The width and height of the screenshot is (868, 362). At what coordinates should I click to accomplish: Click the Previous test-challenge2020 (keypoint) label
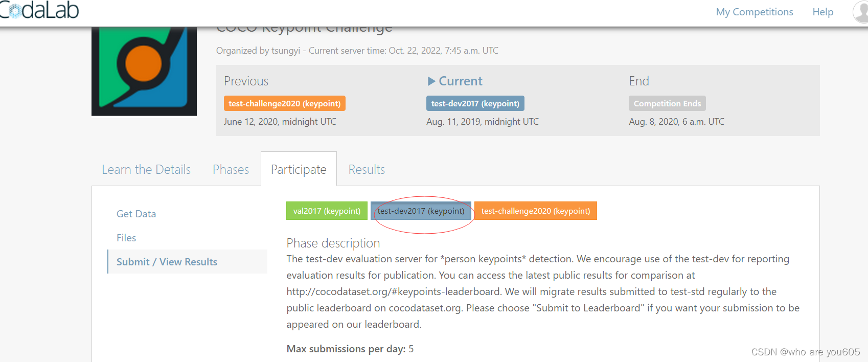(285, 103)
